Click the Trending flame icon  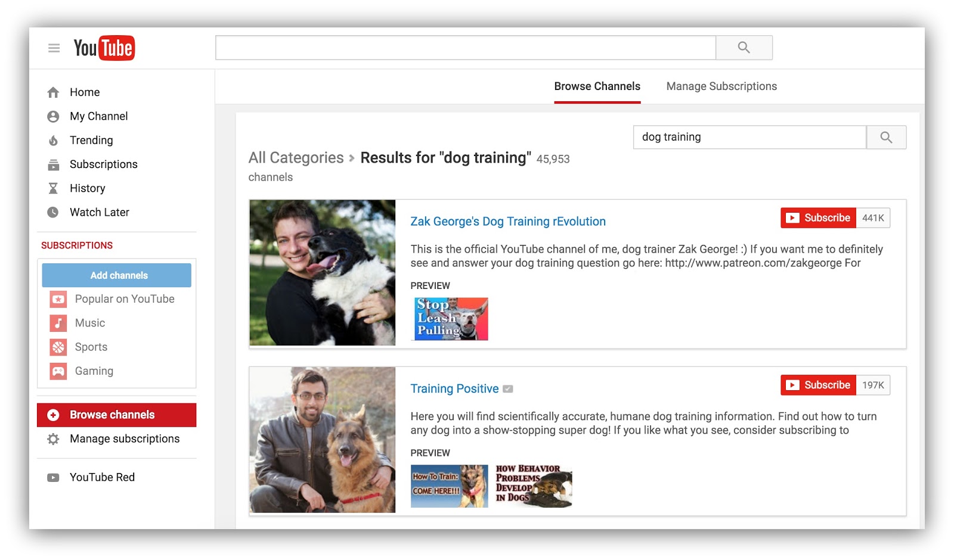(x=53, y=141)
